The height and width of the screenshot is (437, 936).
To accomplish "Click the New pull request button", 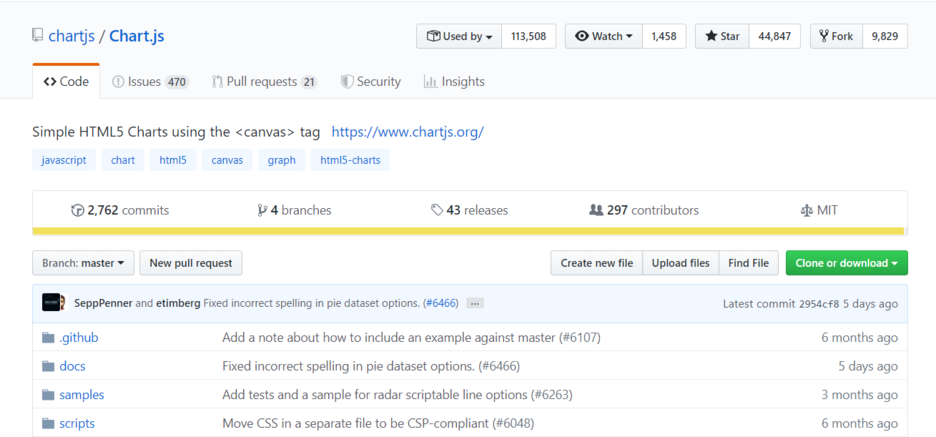I will coord(191,263).
